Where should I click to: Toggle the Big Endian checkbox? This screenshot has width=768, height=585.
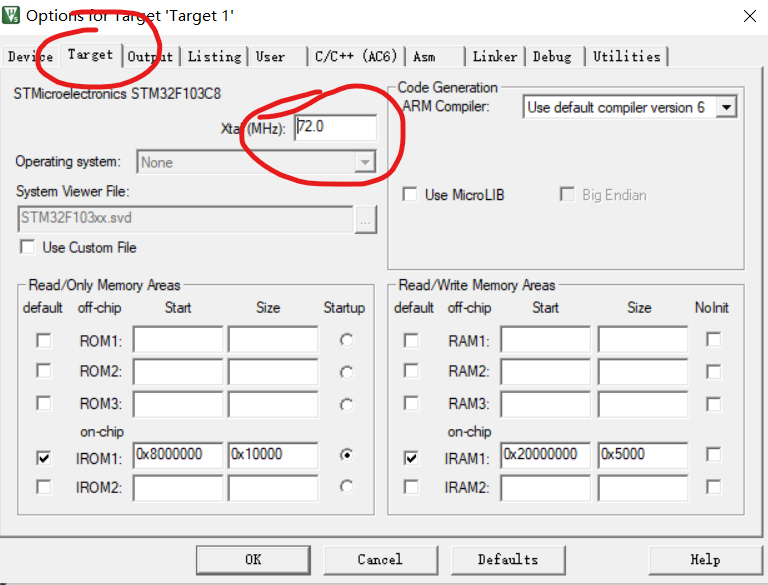[567, 194]
